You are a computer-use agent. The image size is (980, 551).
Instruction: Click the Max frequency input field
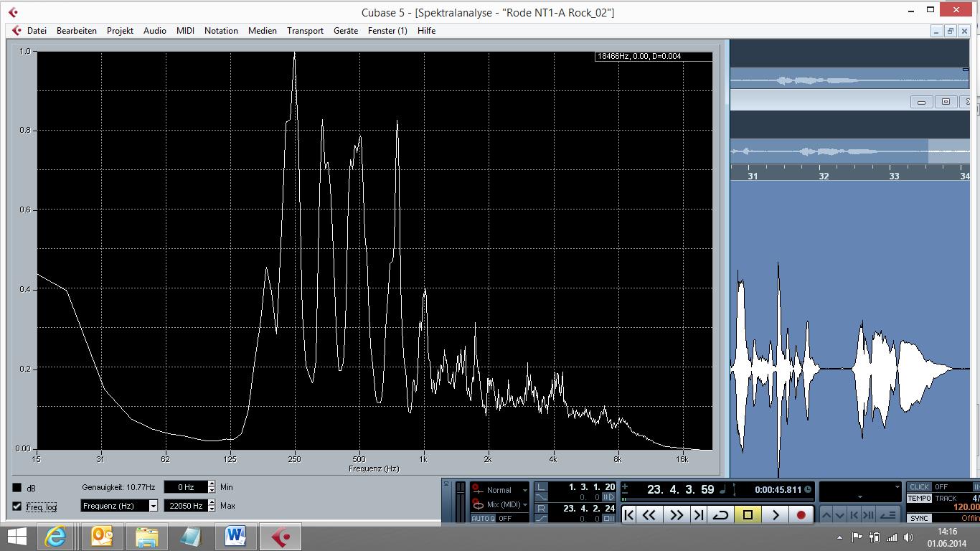[186, 506]
